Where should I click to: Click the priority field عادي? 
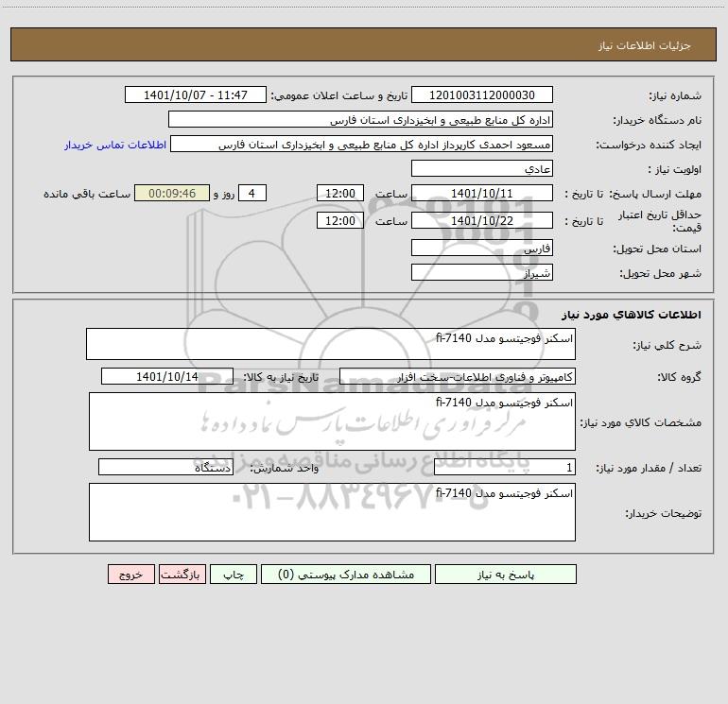pyautogui.click(x=482, y=169)
